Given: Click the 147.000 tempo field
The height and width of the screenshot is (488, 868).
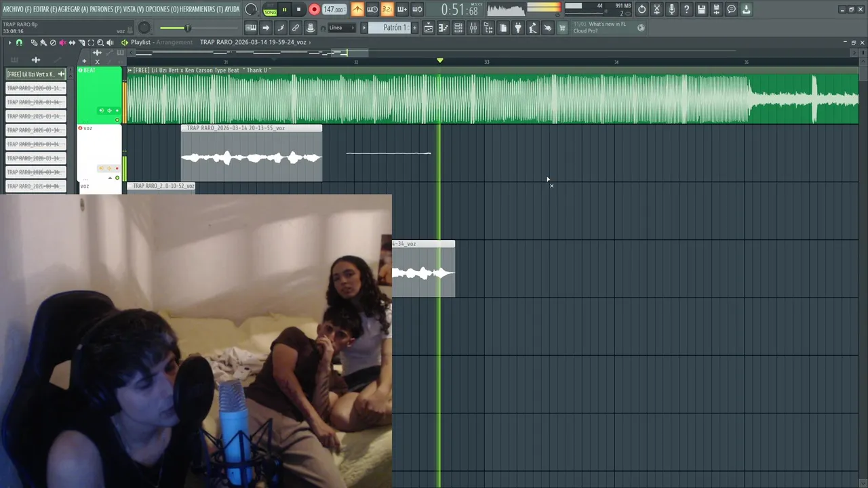Looking at the screenshot, I should pos(334,9).
